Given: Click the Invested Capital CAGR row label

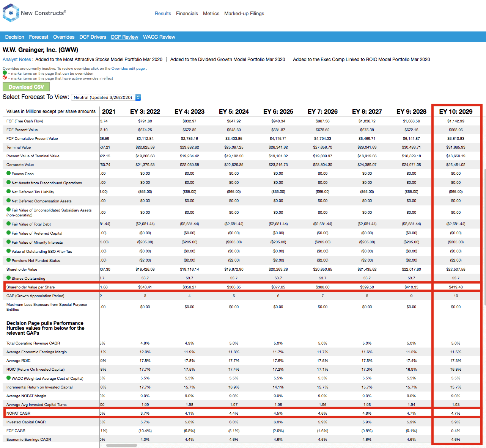Looking at the screenshot, I should click(26, 422).
